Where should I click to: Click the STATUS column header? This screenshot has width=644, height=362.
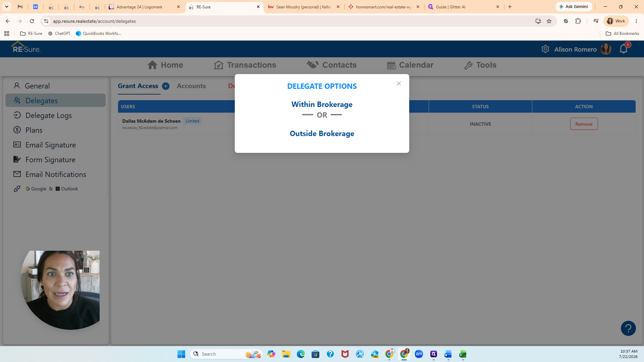480,107
